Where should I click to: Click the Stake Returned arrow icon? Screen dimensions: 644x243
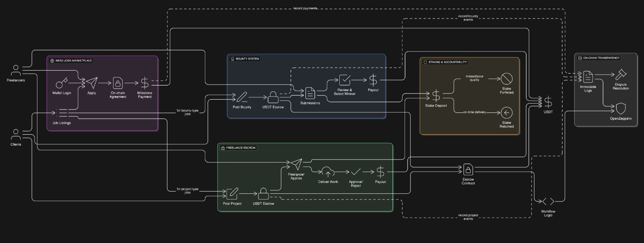click(x=506, y=113)
